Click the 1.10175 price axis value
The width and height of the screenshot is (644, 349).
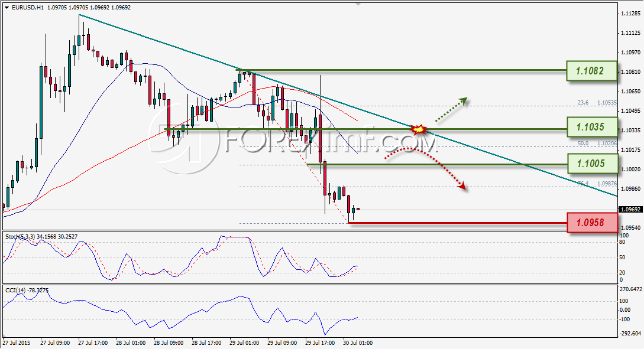coord(630,149)
